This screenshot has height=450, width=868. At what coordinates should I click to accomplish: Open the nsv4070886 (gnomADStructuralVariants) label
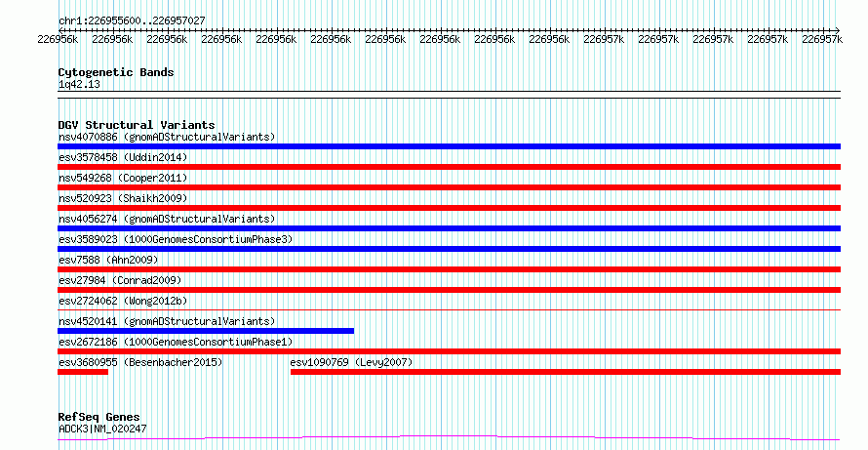pyautogui.click(x=167, y=137)
